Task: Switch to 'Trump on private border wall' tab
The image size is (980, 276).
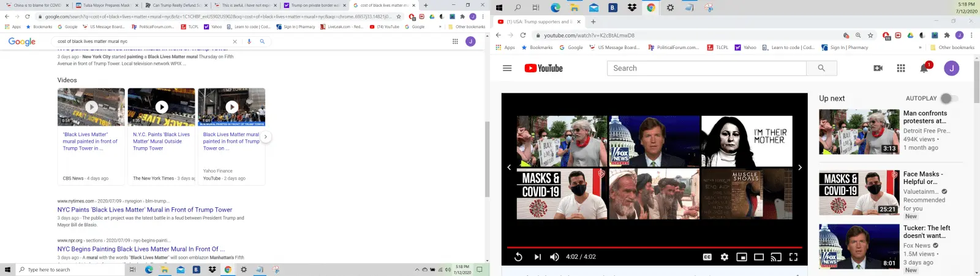Action: (314, 5)
